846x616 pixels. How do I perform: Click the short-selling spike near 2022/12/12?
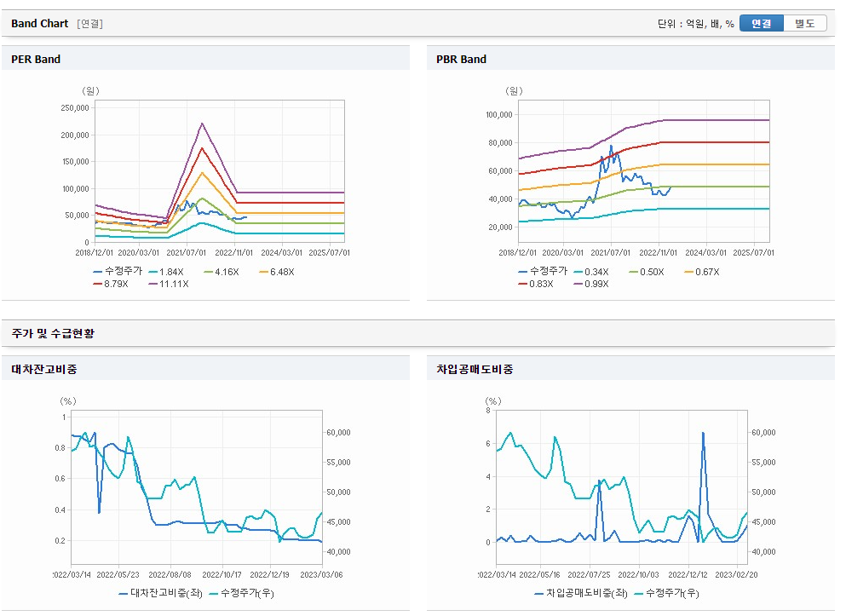pyautogui.click(x=703, y=433)
